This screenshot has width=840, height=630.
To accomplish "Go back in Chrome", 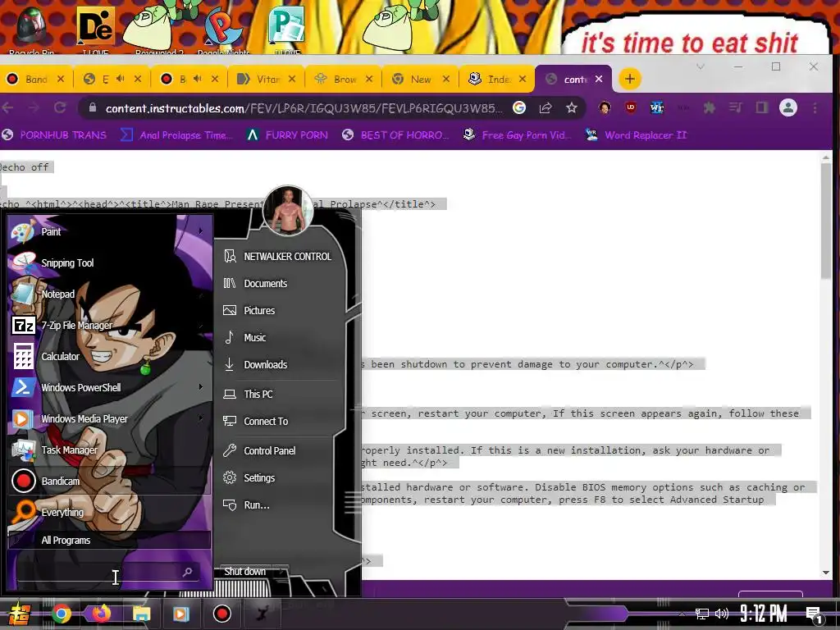I will pos(7,107).
